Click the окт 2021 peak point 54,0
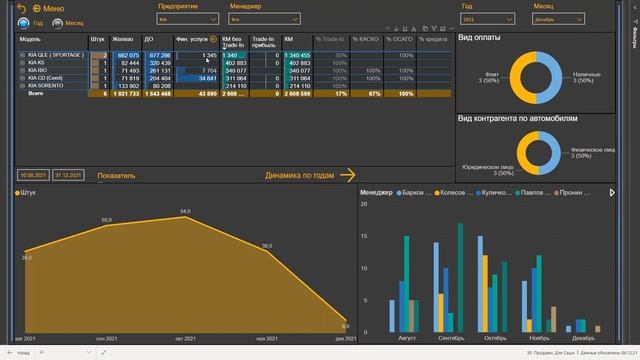This screenshot has height=360, width=640. coord(185,217)
